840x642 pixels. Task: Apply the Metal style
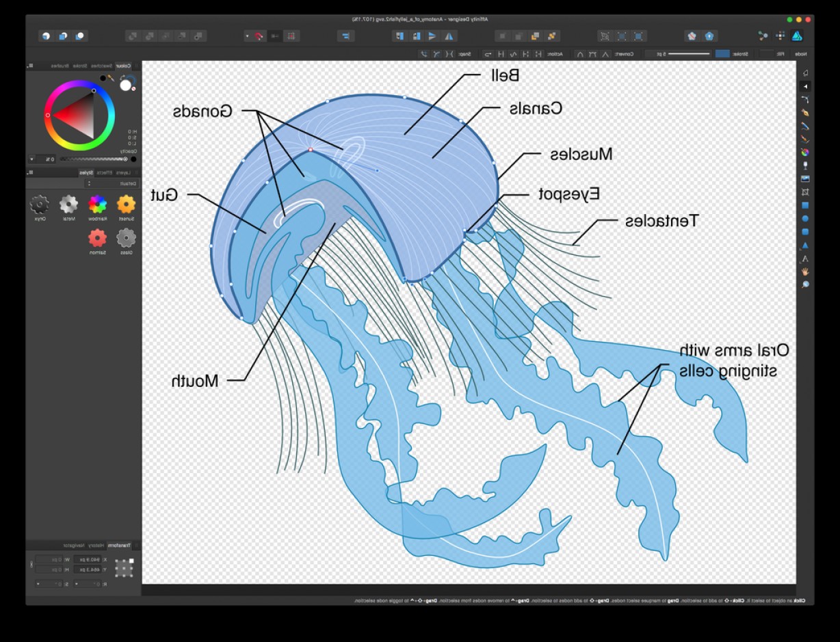click(x=69, y=203)
